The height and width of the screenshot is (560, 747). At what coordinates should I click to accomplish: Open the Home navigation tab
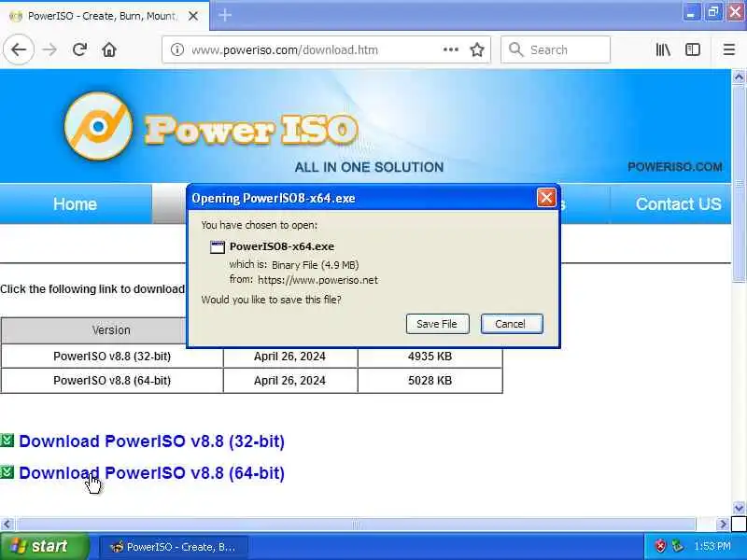pos(76,203)
